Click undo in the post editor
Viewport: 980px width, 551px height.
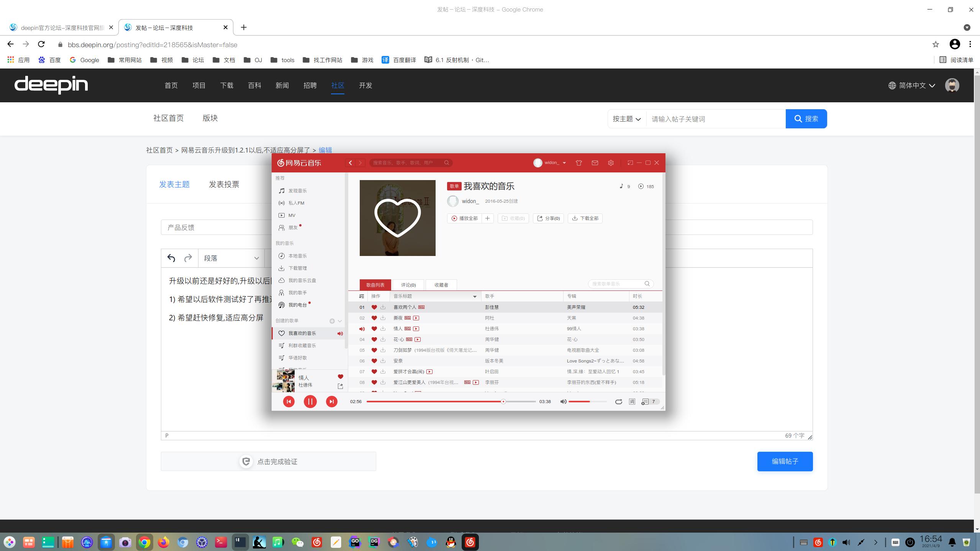pyautogui.click(x=171, y=258)
